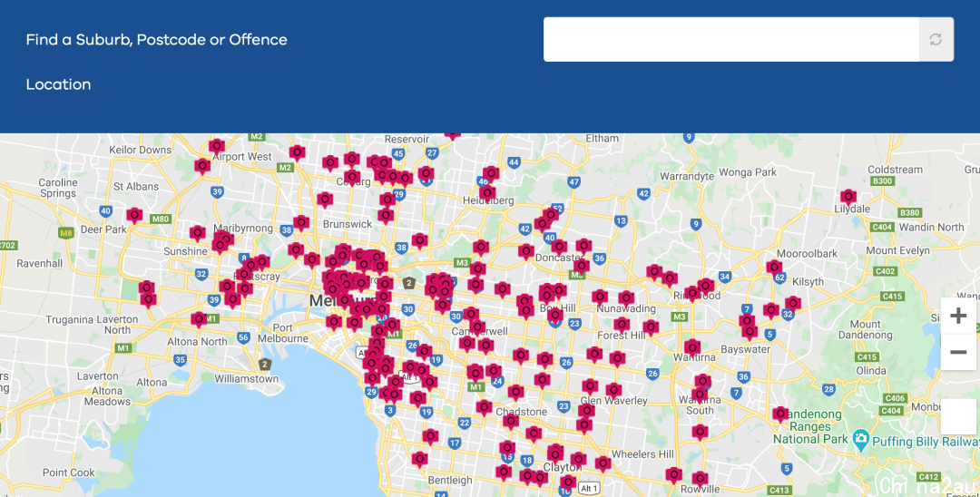Image resolution: width=980 pixels, height=497 pixels.
Task: Zoom out with the map minus button
Action: point(958,352)
